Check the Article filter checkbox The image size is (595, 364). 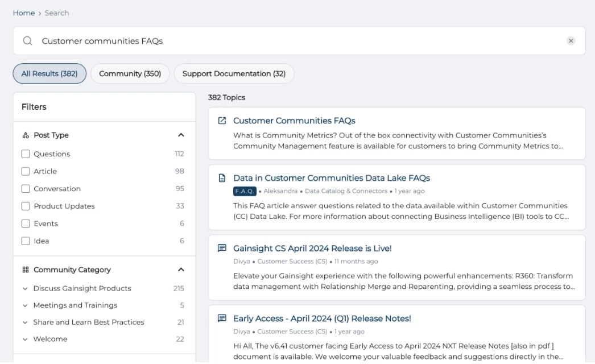pos(26,171)
